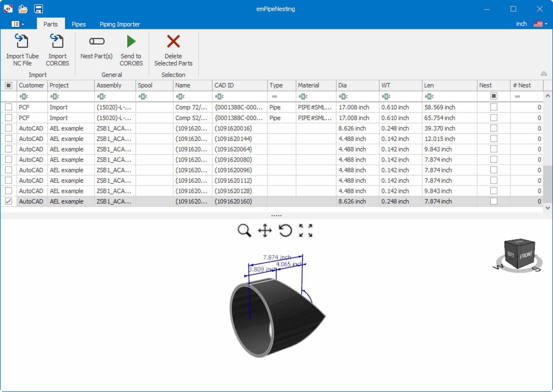Viewport: 553px width, 392px height.
Task: Click the save icon in title bar
Action: click(38, 9)
